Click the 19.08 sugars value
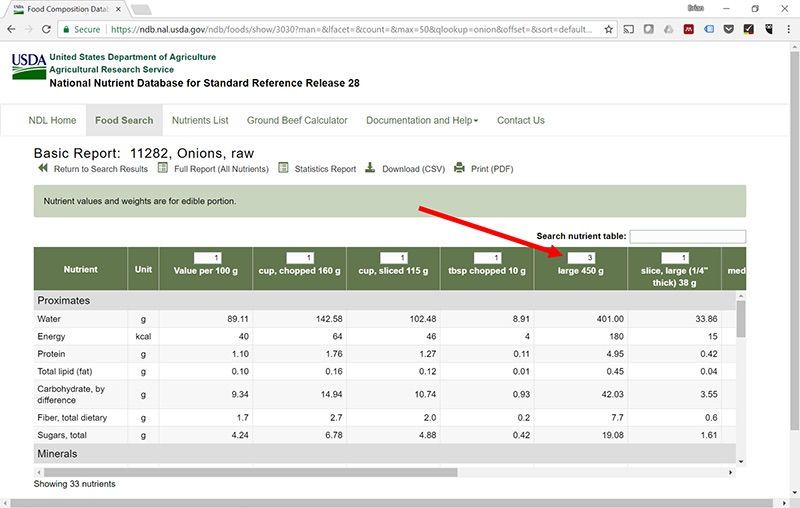Image resolution: width=800 pixels, height=508 pixels. coord(612,435)
